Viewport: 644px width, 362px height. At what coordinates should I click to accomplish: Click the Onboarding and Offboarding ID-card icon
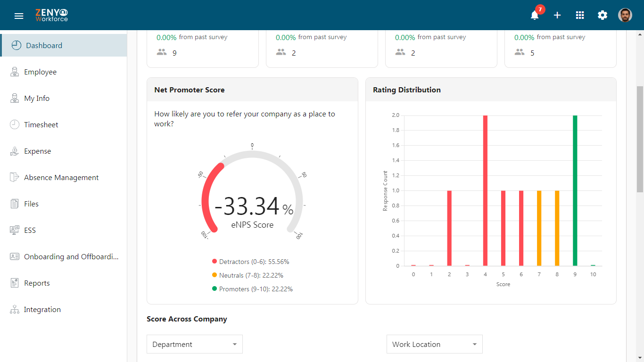point(15,256)
